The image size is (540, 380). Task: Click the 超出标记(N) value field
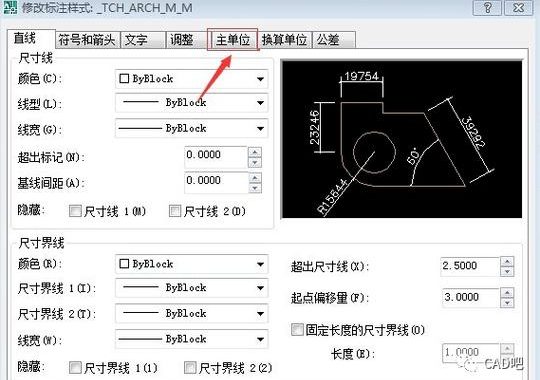pos(216,157)
